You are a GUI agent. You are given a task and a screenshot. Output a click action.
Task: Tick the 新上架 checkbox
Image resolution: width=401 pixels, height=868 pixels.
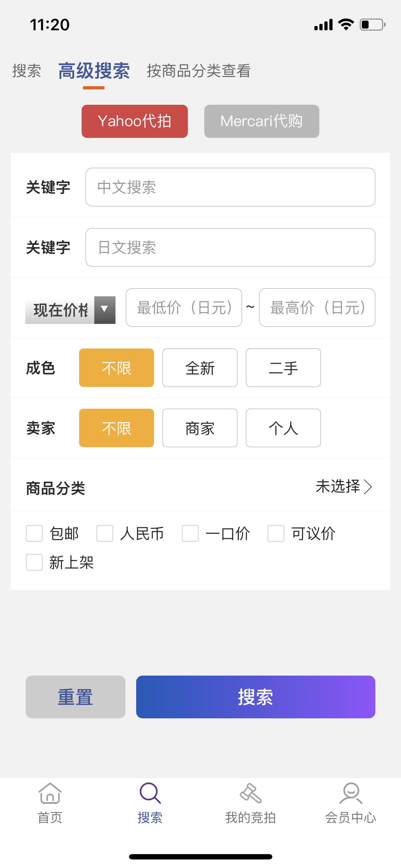34,562
